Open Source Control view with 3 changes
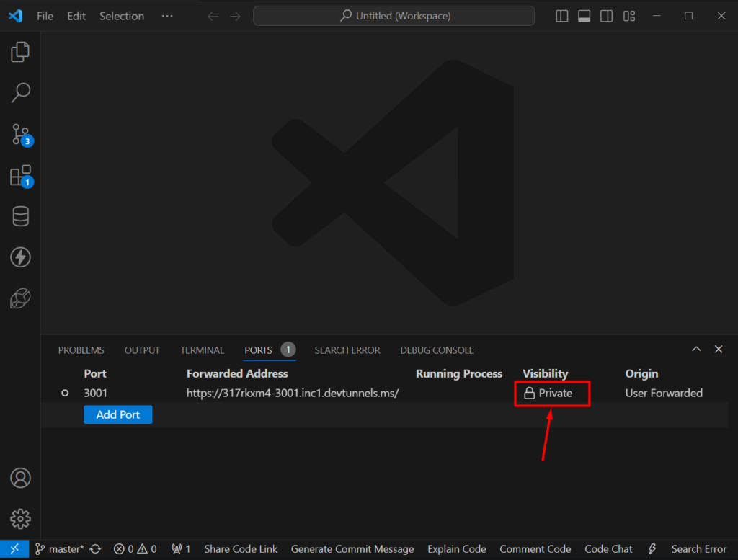This screenshot has width=738, height=560. (21, 135)
